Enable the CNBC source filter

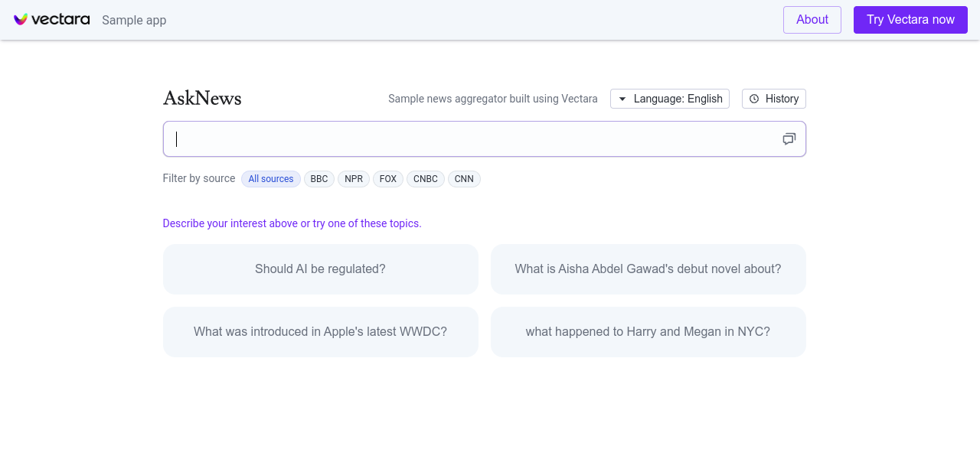pyautogui.click(x=426, y=179)
